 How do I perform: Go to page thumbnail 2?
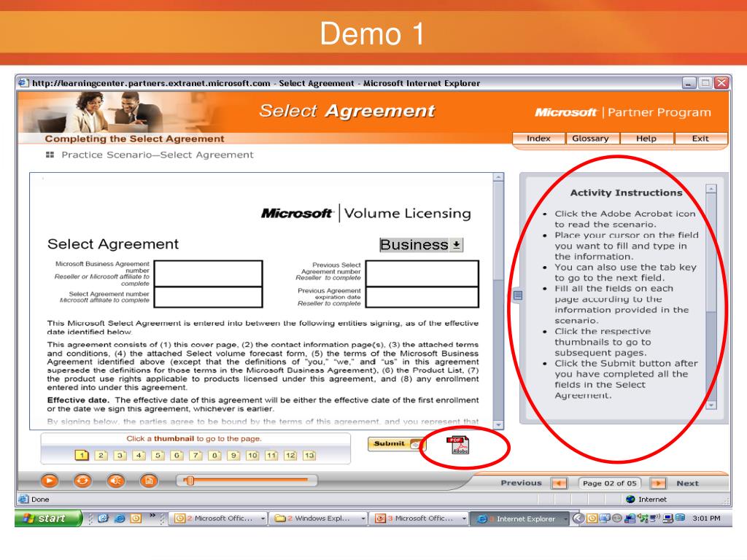(x=101, y=455)
